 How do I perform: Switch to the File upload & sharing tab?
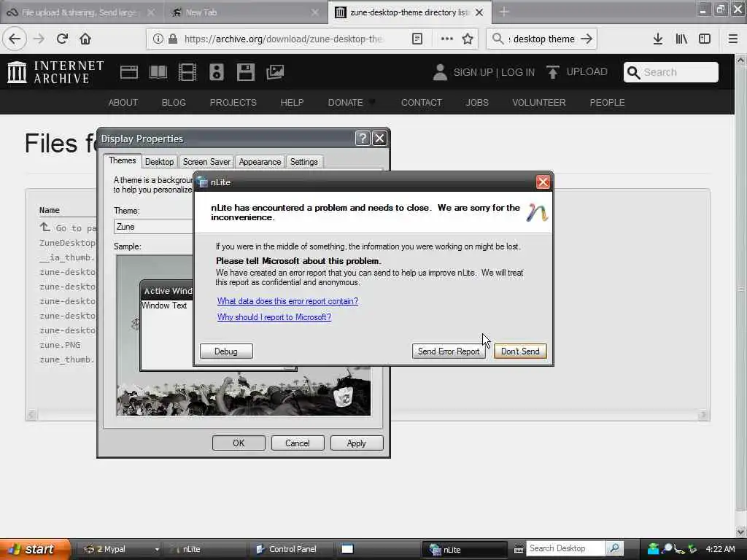point(79,12)
